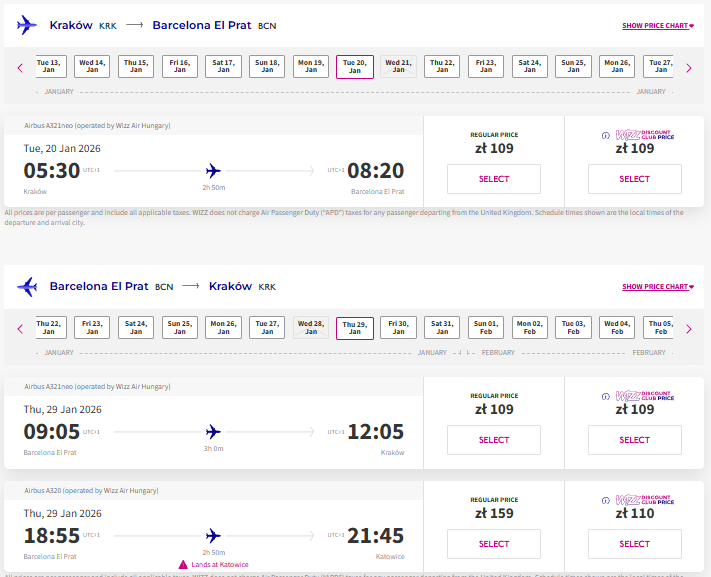Click the 3h 0m duration label
The height and width of the screenshot is (577, 711).
[214, 448]
